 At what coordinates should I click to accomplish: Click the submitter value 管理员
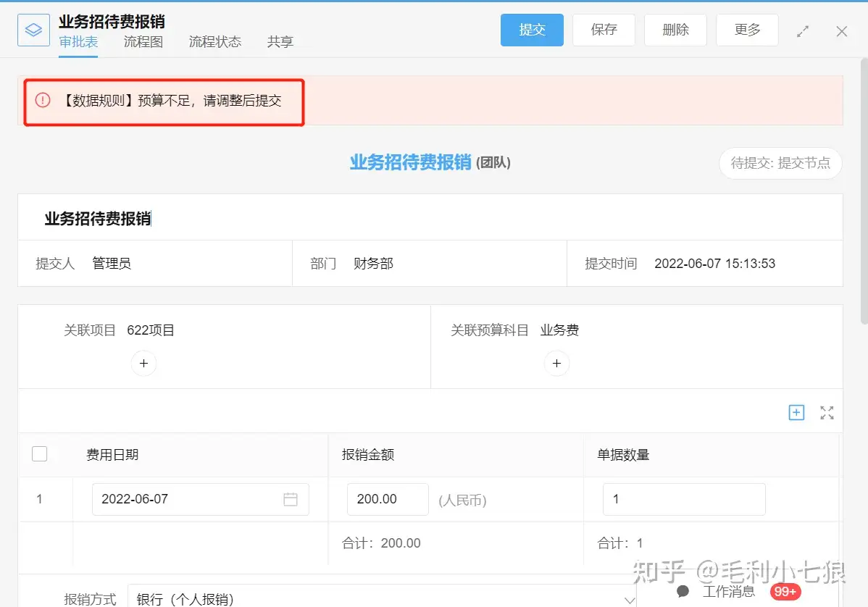(112, 264)
